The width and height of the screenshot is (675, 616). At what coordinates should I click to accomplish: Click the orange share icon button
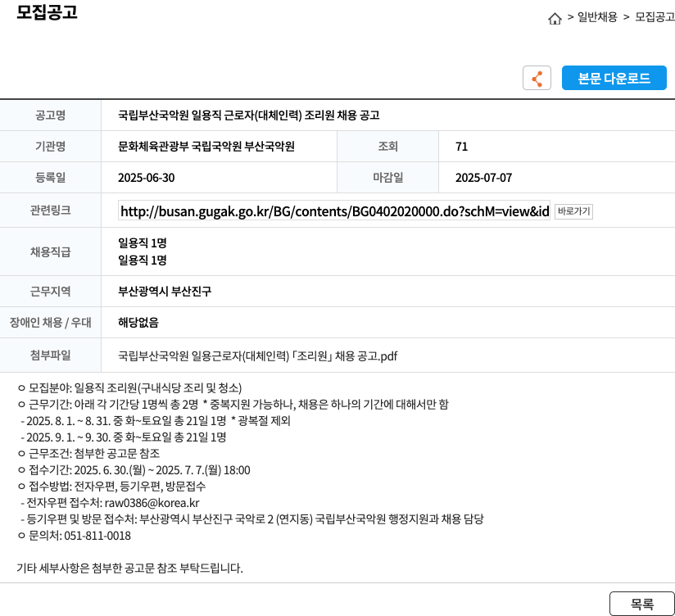537,78
